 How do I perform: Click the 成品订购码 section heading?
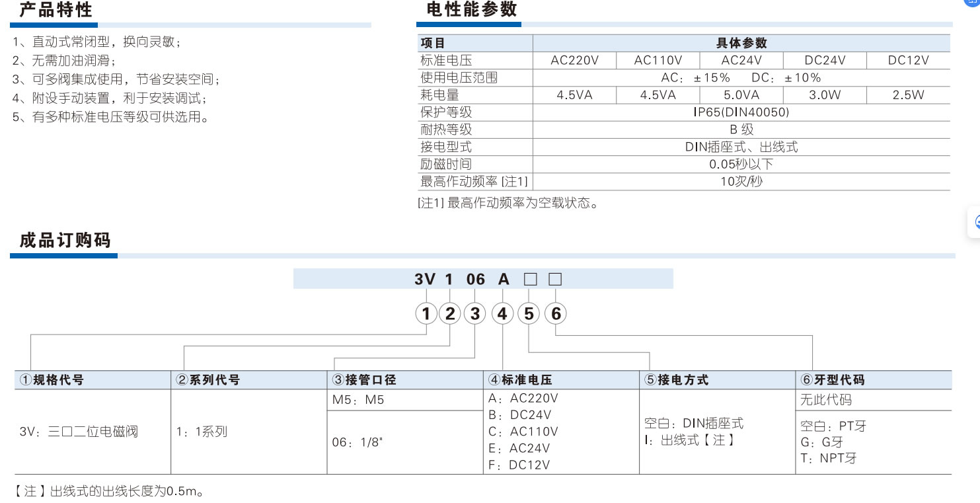point(65,240)
